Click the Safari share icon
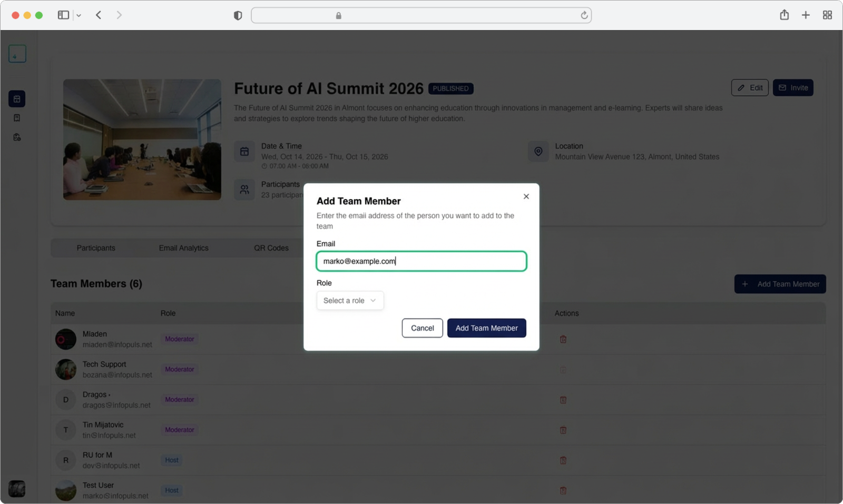The image size is (843, 504). (784, 15)
